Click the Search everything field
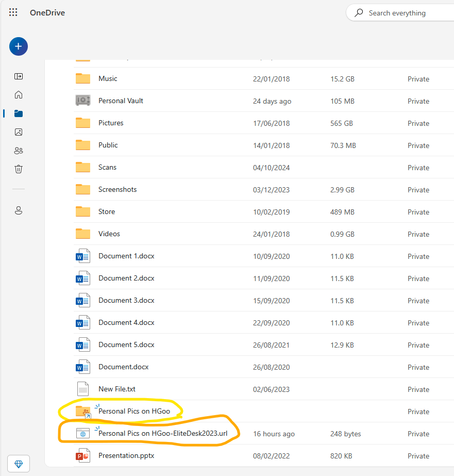 coord(400,13)
